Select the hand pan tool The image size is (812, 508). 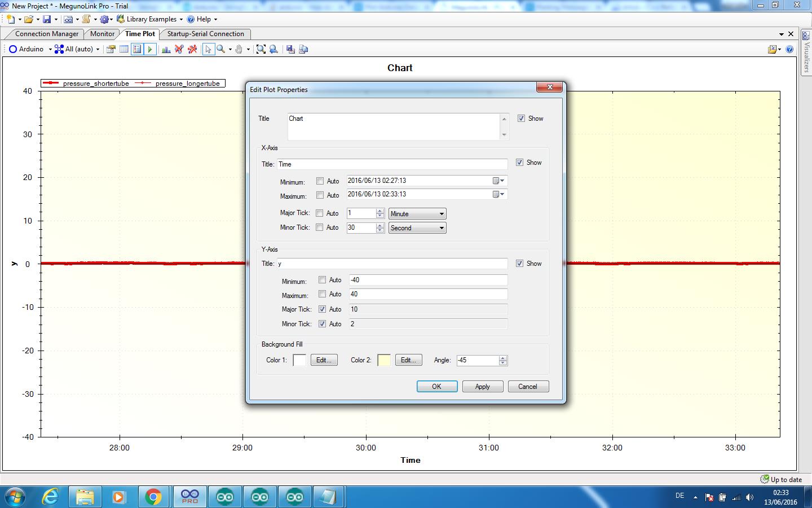239,49
